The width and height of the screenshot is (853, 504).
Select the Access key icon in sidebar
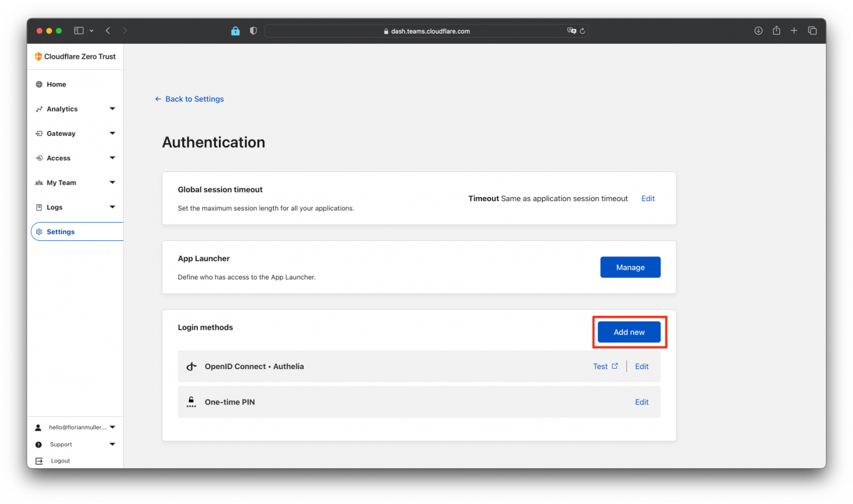point(39,158)
